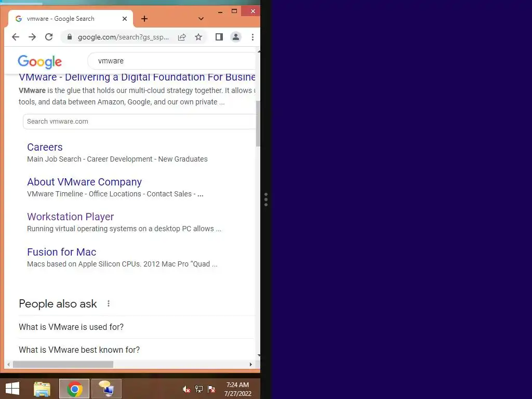The image size is (532, 399).
Task: Close the Chrome window
Action: coord(251,11)
